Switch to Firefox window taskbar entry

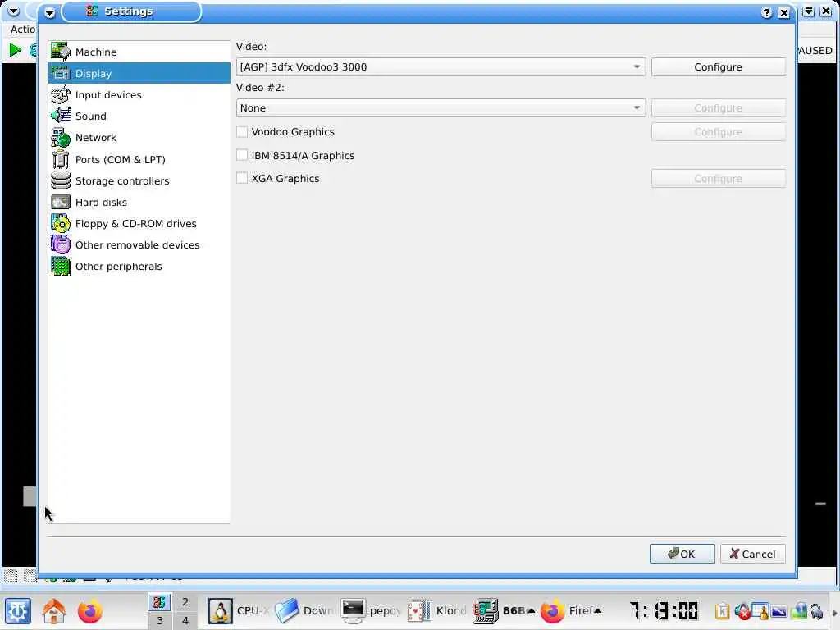point(571,610)
